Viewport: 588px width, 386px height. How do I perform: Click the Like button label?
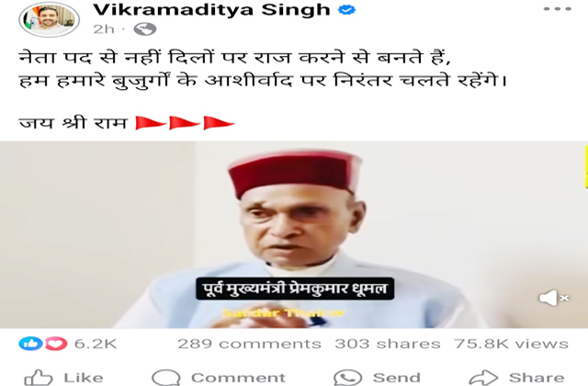[x=84, y=378]
